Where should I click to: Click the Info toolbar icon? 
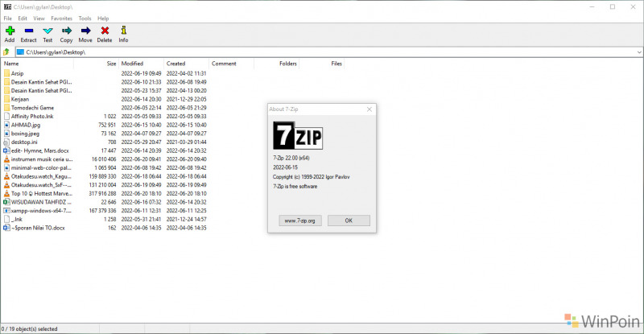(124, 30)
